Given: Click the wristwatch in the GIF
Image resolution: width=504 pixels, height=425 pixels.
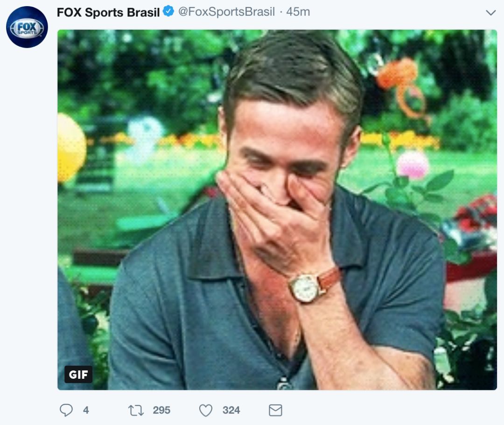Looking at the screenshot, I should 305,286.
